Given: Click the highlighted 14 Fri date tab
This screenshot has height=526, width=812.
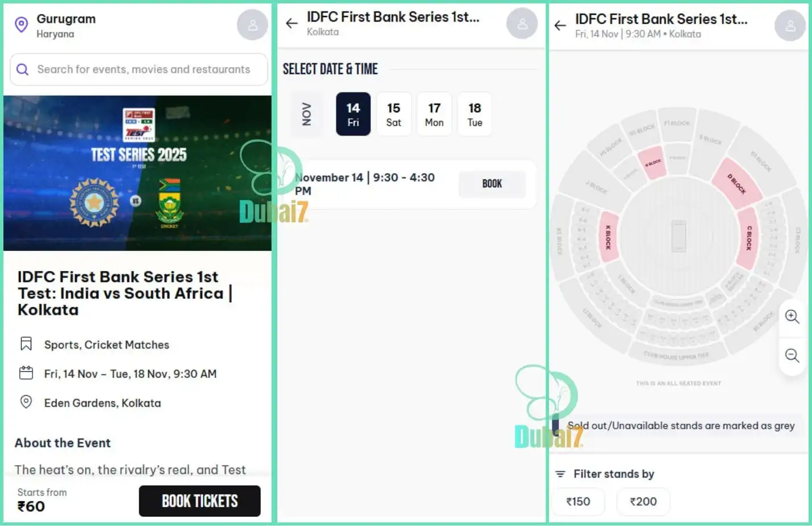Looking at the screenshot, I should (x=353, y=113).
